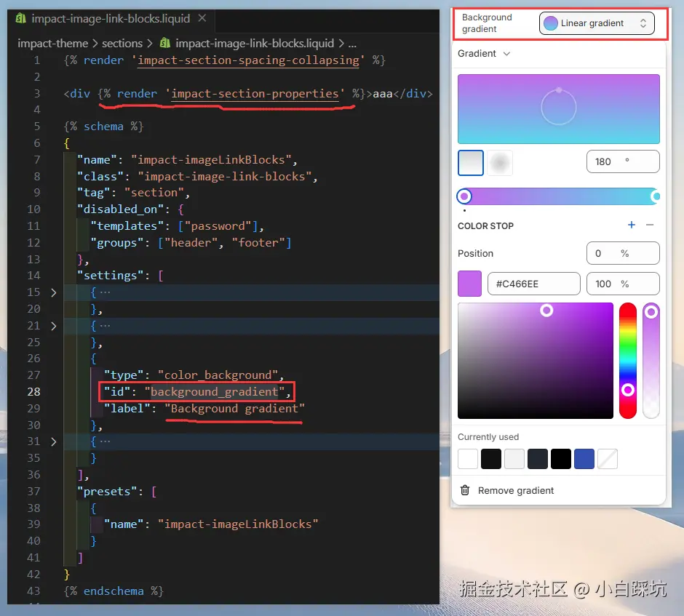684x616 pixels.
Task: Click the trash icon beside Remove gradient
Action: (465, 490)
